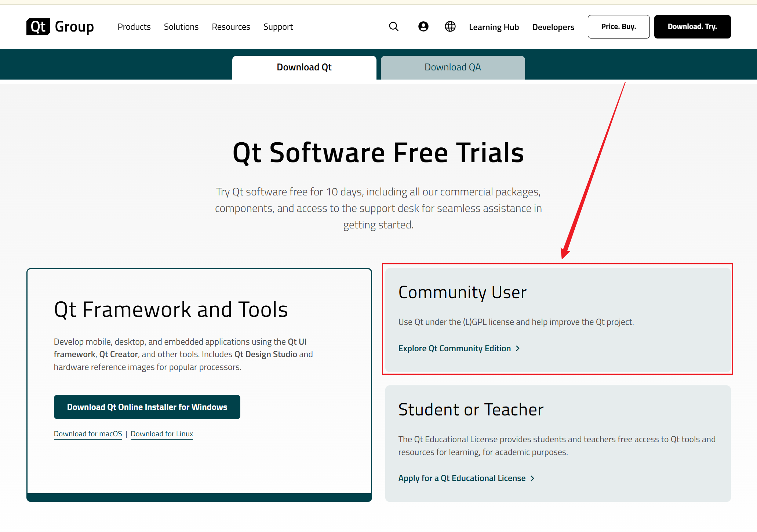Screen dimensions: 757x532
Task: Click Download Qt Online Installer for Windows
Action: 147,407
